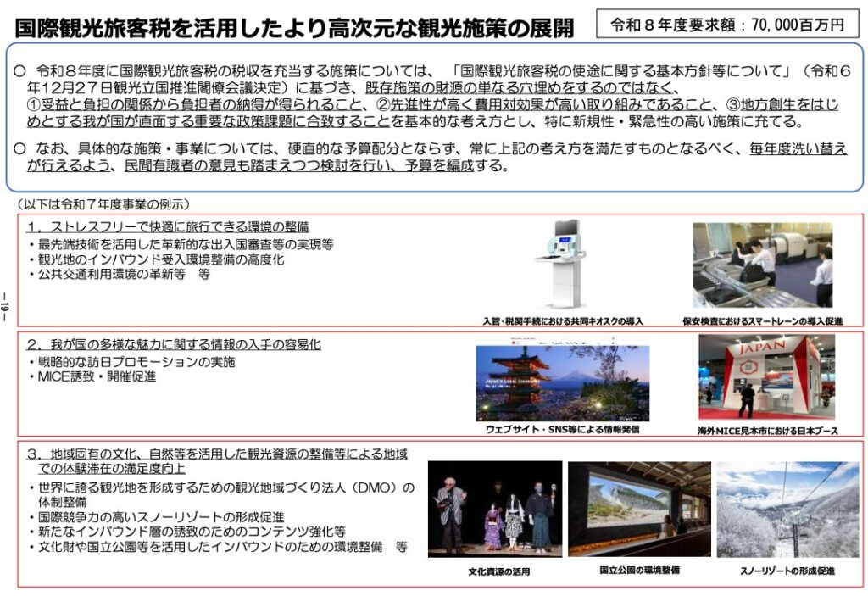868x596 pixels.
Task: Click the caption 入管・税関手続における共同キオスクの導入
Action: click(563, 320)
